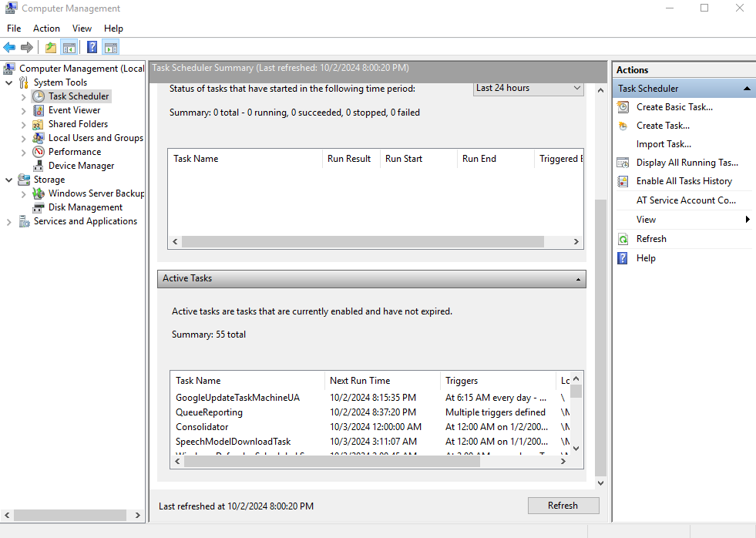The width and height of the screenshot is (756, 538).
Task: Open Device Manager in the tree
Action: [x=81, y=166]
